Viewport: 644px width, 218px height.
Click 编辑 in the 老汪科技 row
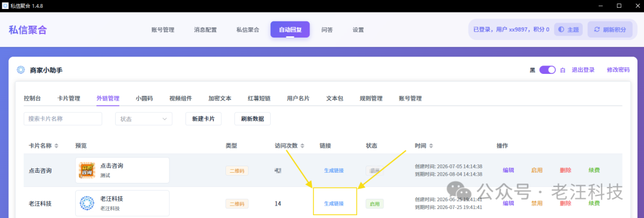[509, 203]
